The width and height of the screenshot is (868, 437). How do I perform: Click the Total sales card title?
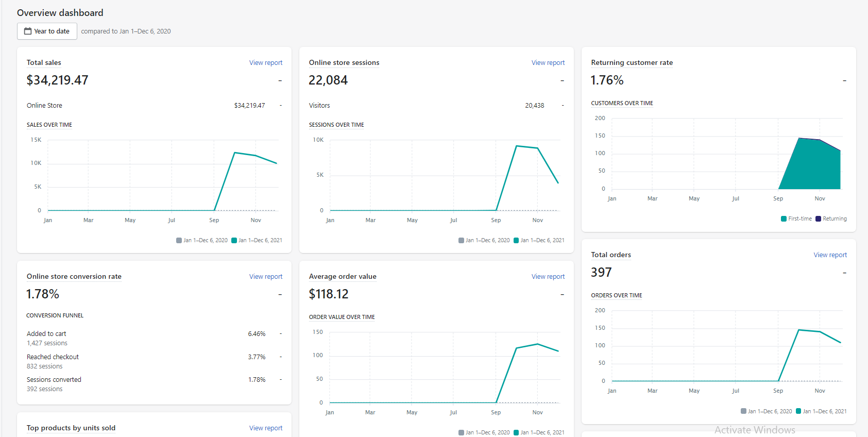coord(44,63)
